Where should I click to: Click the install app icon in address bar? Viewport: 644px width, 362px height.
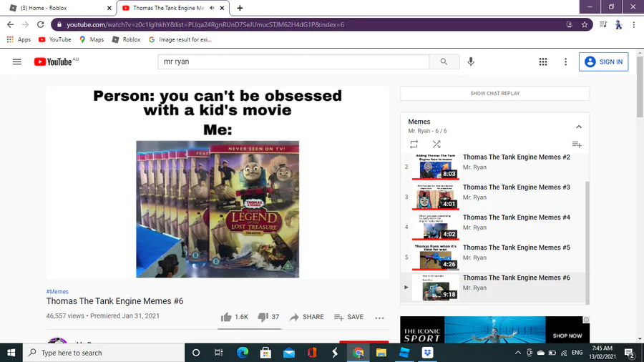click(x=570, y=24)
